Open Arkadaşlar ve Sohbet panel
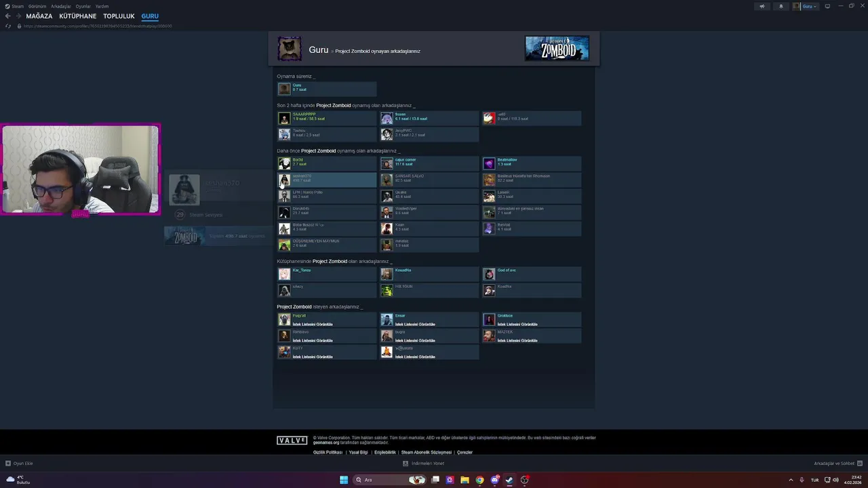 coord(838,464)
